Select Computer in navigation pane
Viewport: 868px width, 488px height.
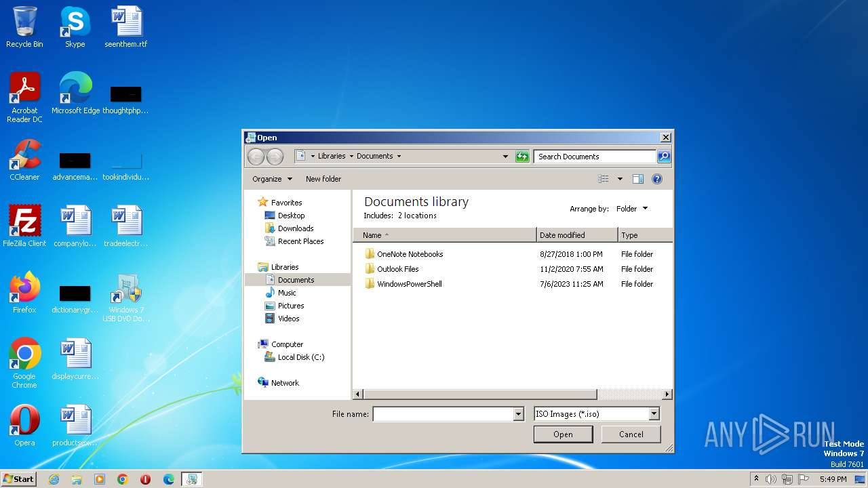287,344
